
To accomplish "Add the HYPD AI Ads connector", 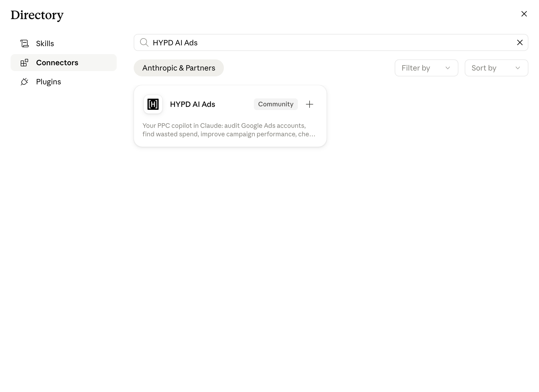I will [x=309, y=104].
